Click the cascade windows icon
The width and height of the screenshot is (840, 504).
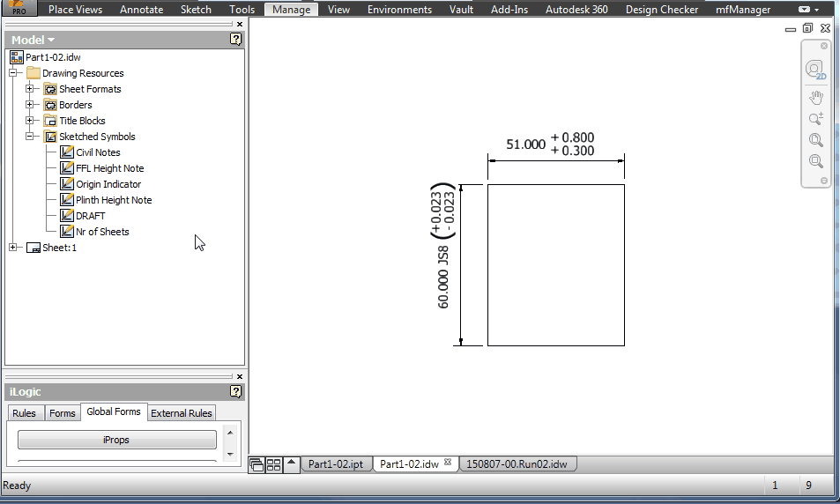click(257, 464)
